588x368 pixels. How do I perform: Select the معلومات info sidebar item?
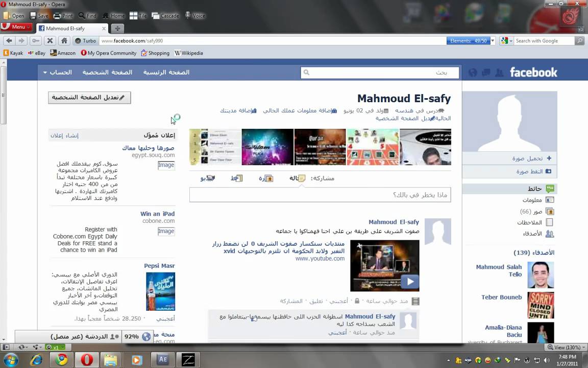coord(538,200)
